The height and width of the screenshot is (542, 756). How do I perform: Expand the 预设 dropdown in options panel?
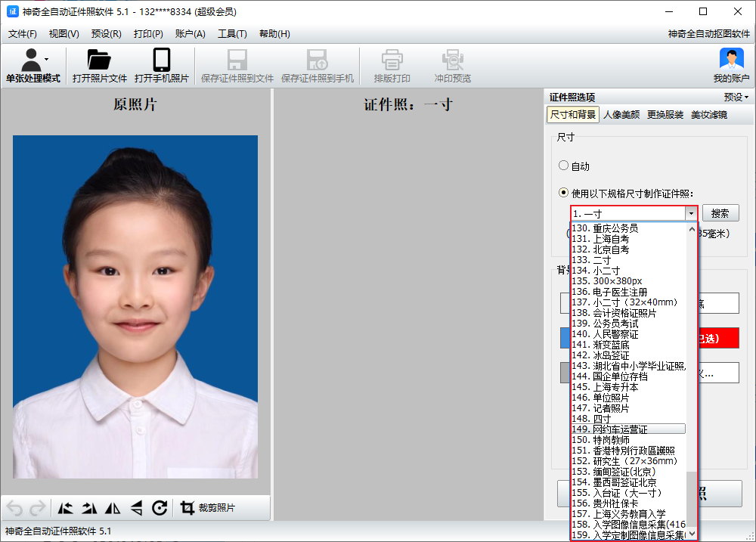point(736,97)
